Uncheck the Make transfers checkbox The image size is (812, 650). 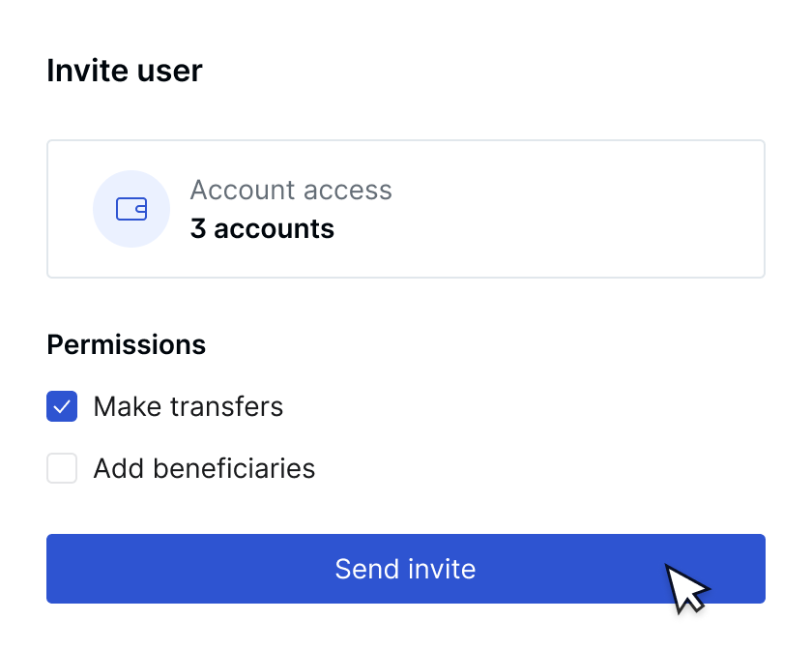pos(62,406)
